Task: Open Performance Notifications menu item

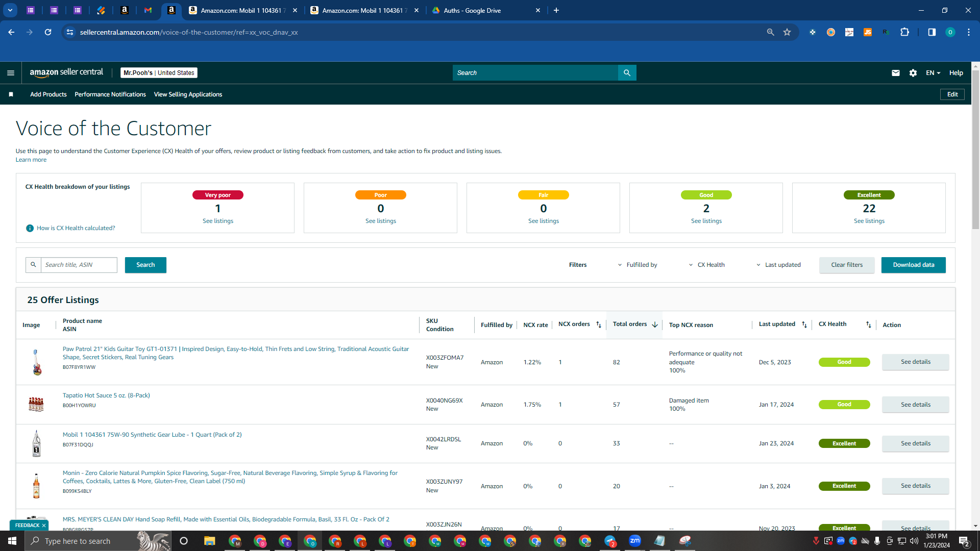Action: (x=110, y=94)
